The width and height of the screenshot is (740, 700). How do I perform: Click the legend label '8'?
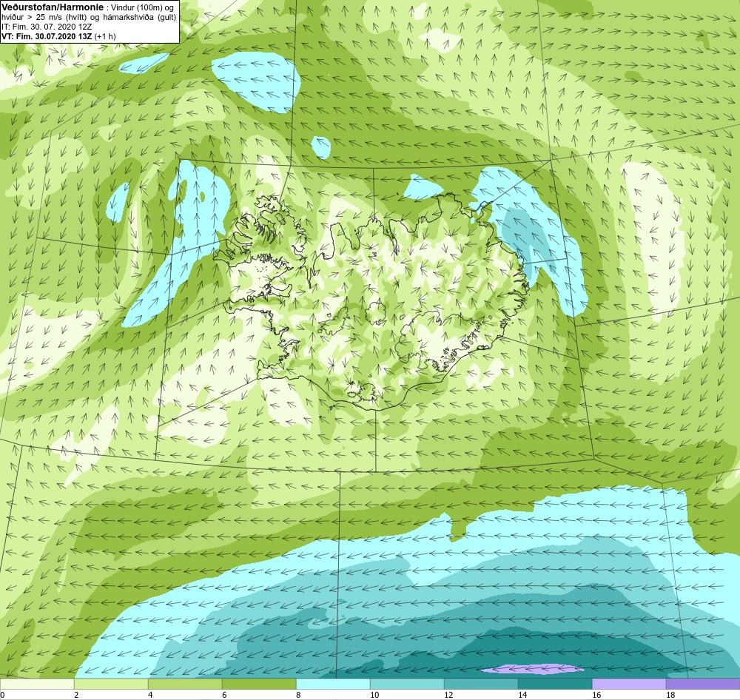[298, 695]
